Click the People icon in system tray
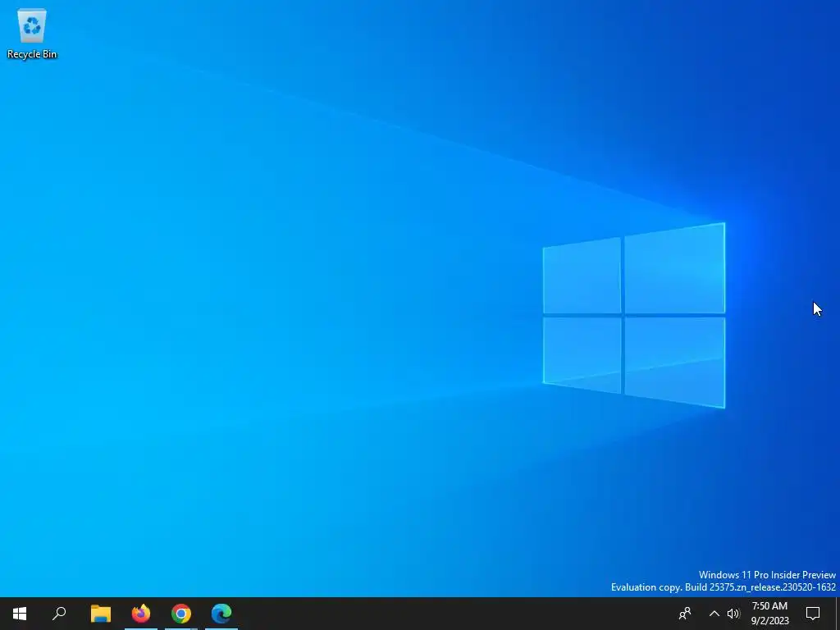The height and width of the screenshot is (630, 840). tap(685, 614)
